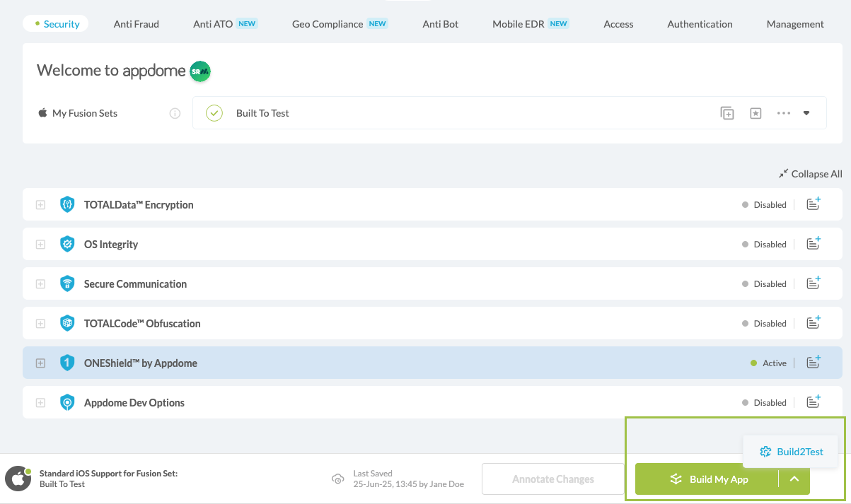Open the TOTALData Encryption shield icon
The height and width of the screenshot is (504, 851).
point(67,204)
